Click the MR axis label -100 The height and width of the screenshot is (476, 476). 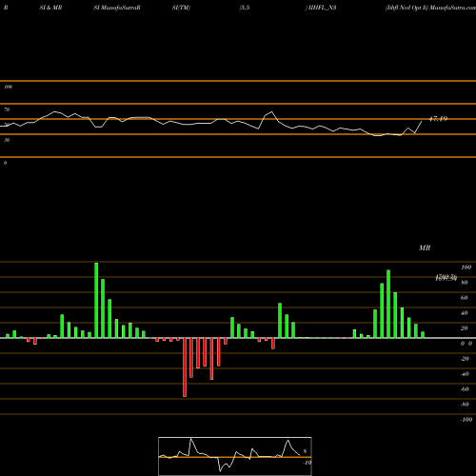point(466,420)
